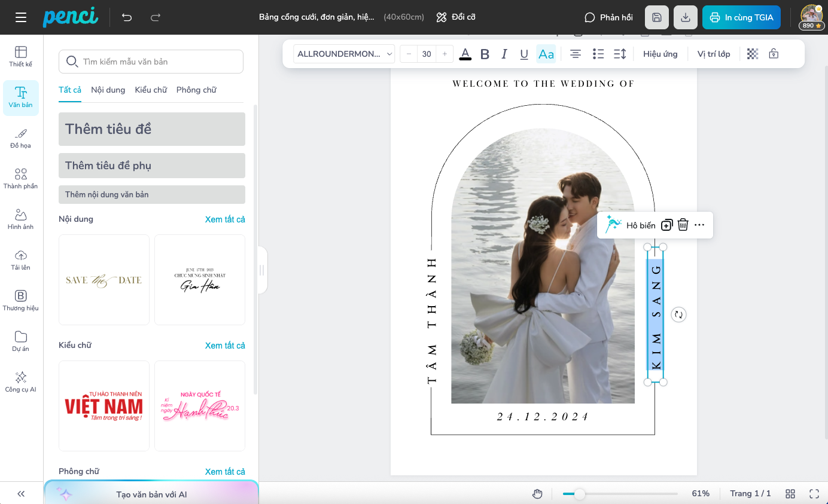Image resolution: width=828 pixels, height=504 pixels.
Task: Open the hamburger main menu
Action: click(x=21, y=17)
